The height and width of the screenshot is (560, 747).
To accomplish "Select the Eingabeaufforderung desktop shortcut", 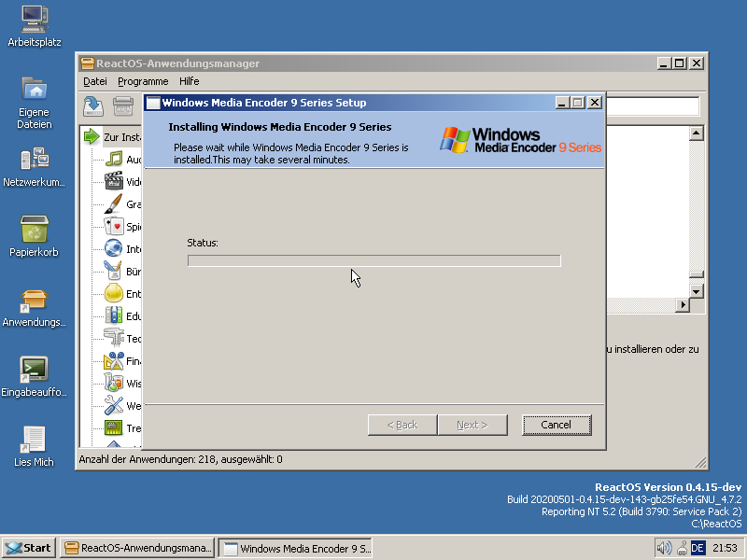I will coord(35,376).
